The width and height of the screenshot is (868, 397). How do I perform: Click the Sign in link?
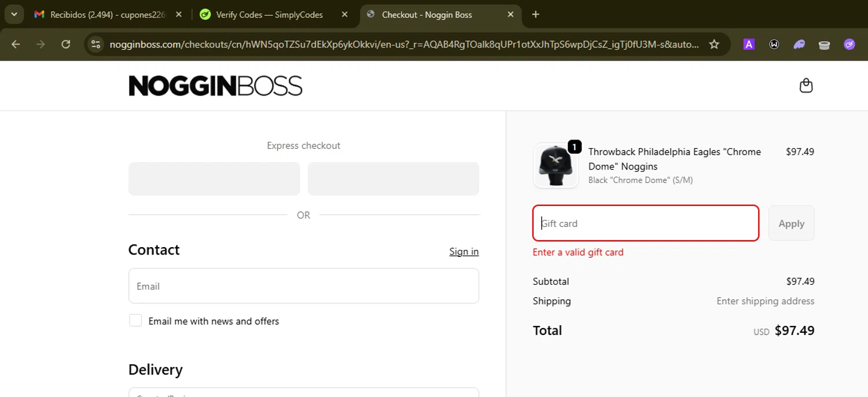464,251
